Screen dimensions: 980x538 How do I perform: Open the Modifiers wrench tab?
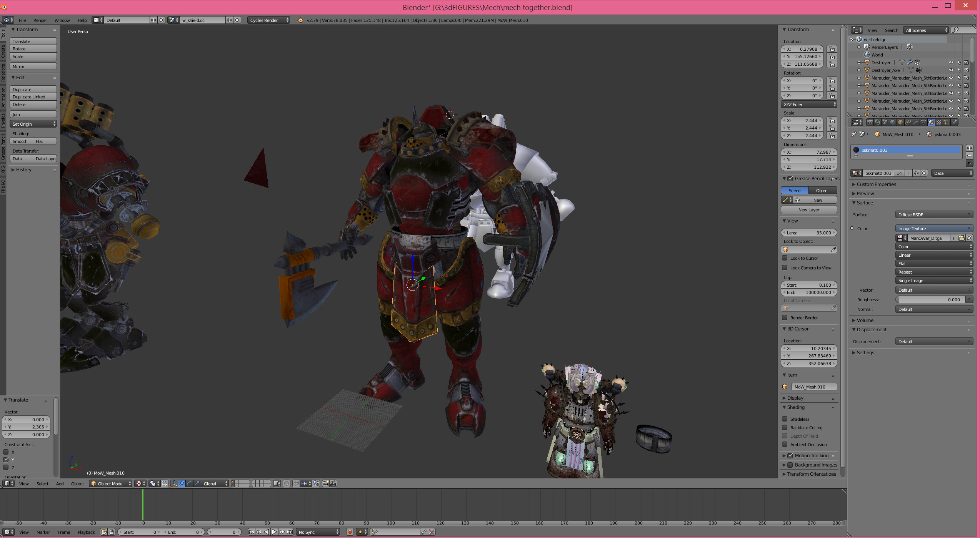(x=916, y=122)
